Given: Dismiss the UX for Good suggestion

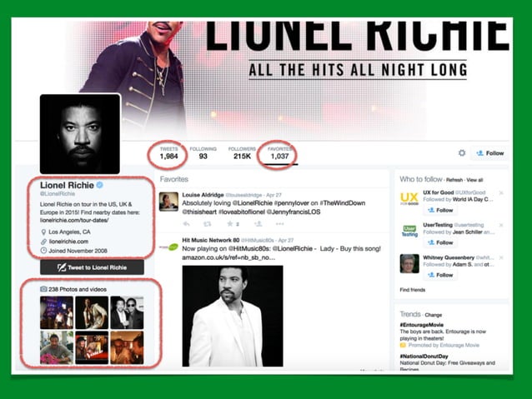Looking at the screenshot, I should 501,192.
